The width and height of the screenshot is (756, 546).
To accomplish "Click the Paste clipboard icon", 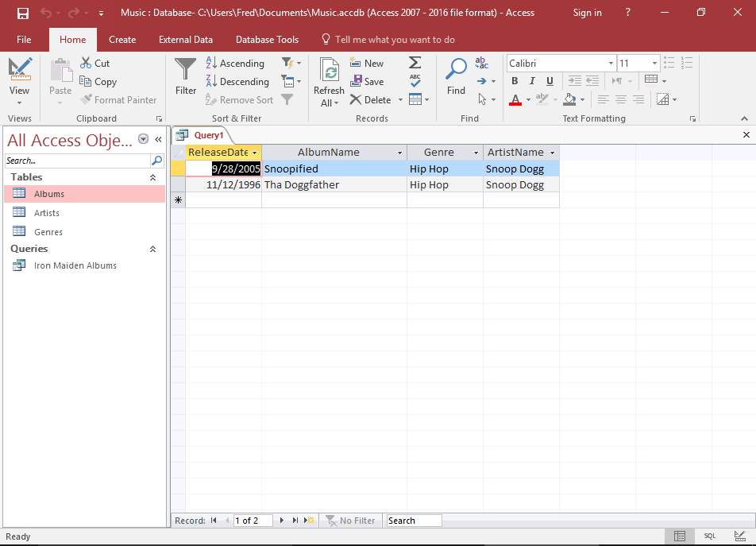I will 60,70.
